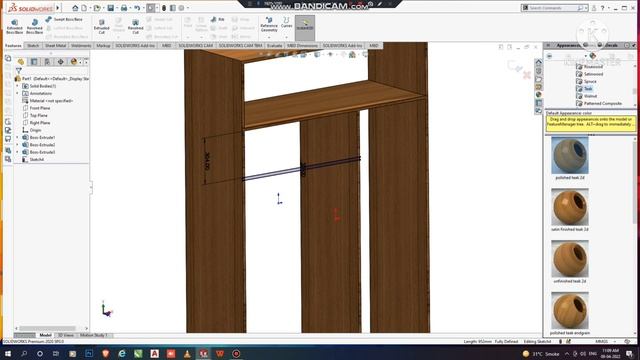The image size is (640, 360).
Task: Click SolidWorks Resources home icon in task pane
Action: 538,62
